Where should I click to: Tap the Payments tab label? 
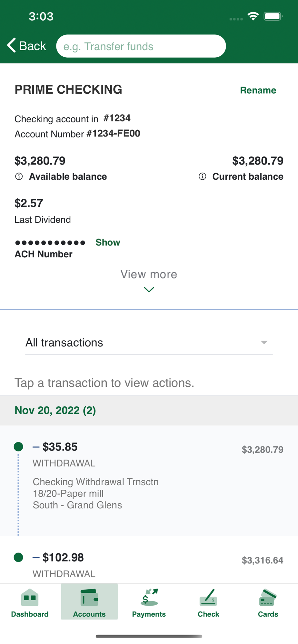(x=149, y=614)
